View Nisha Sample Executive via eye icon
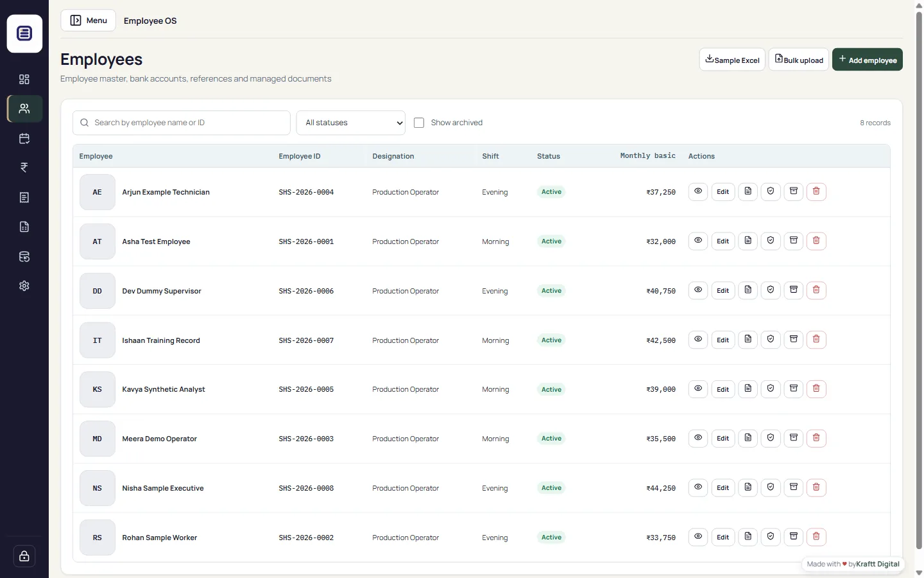The height and width of the screenshot is (578, 924). click(698, 487)
